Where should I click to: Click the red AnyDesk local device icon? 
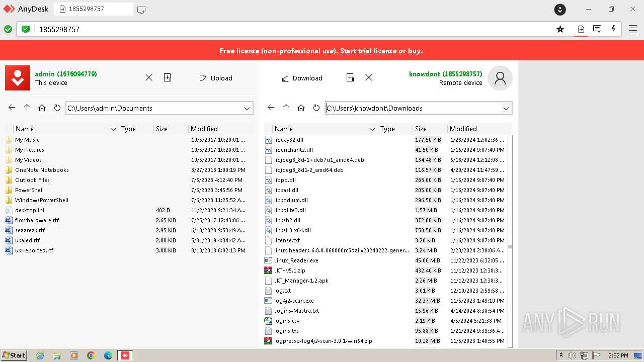tap(18, 78)
